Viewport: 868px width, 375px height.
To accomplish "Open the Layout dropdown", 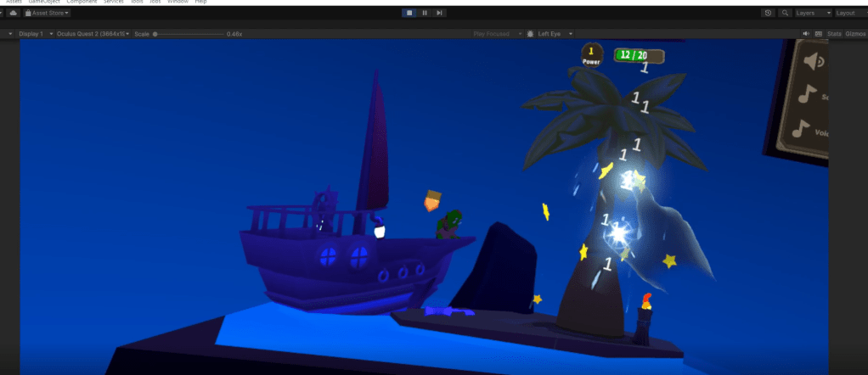I will (x=849, y=13).
